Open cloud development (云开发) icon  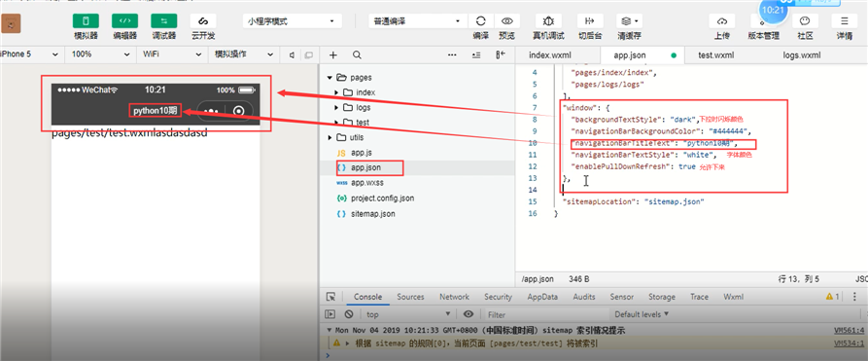tap(203, 21)
